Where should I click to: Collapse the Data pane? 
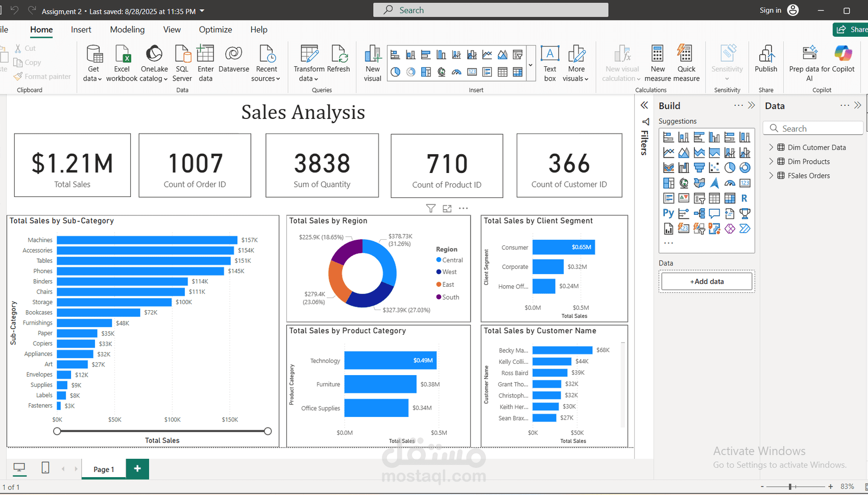(x=858, y=105)
